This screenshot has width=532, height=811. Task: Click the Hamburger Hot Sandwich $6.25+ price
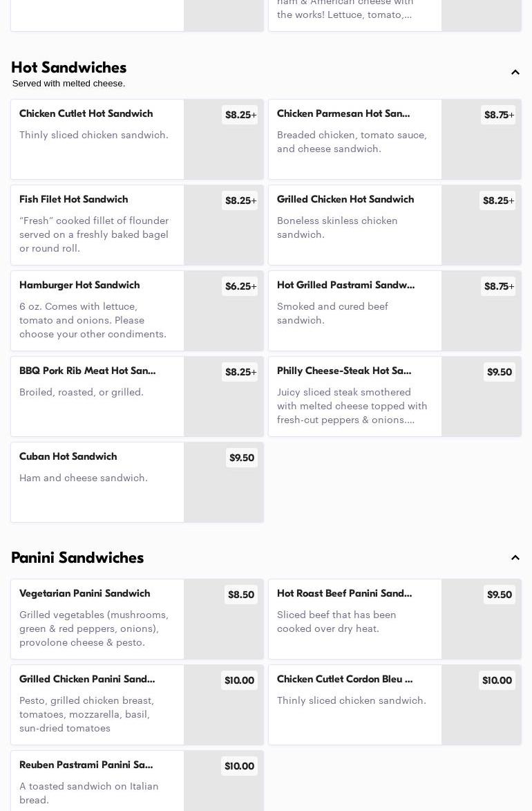click(240, 286)
